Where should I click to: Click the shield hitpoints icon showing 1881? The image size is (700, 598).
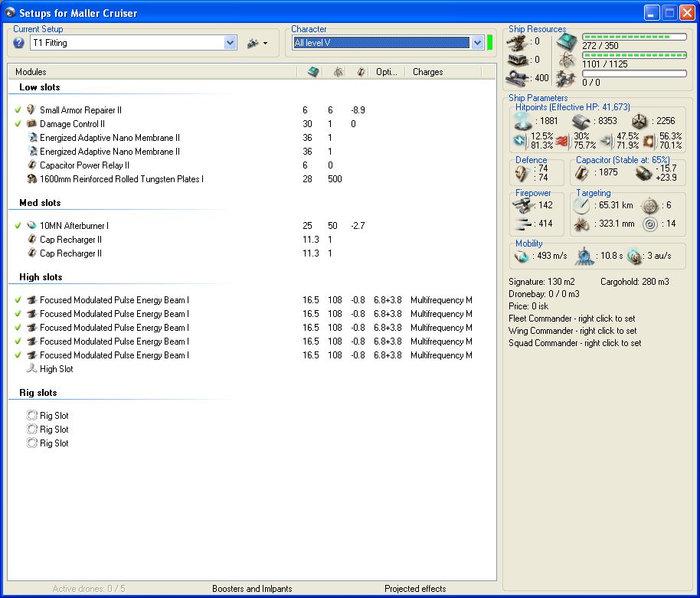point(523,120)
